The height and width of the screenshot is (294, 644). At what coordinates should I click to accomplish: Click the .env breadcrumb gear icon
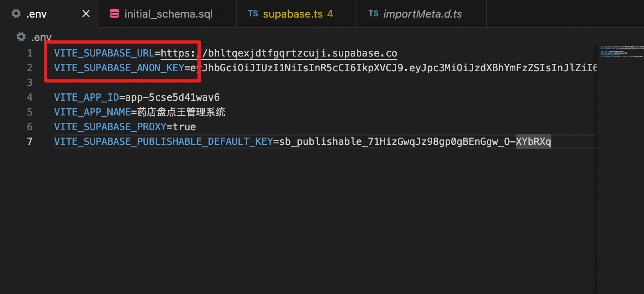point(21,37)
